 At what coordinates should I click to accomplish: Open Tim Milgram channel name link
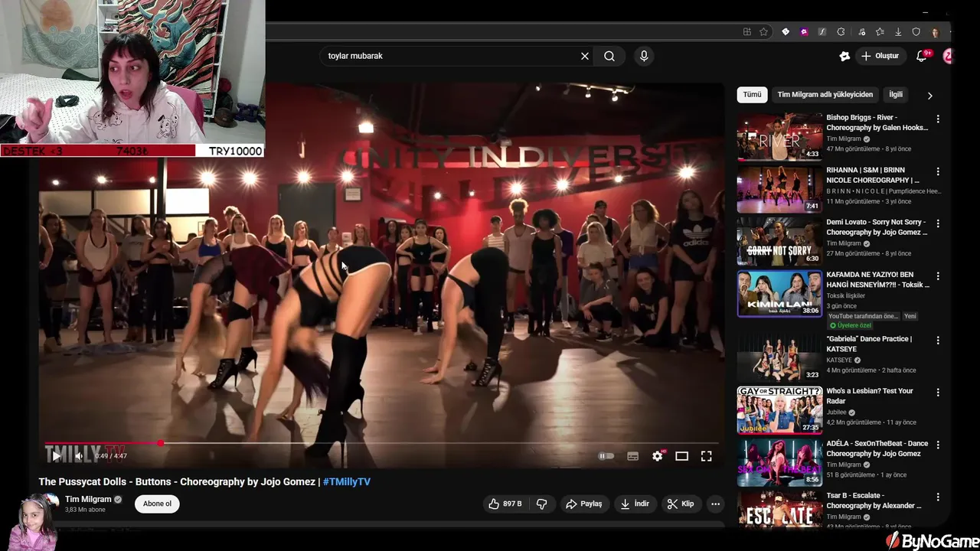point(88,499)
